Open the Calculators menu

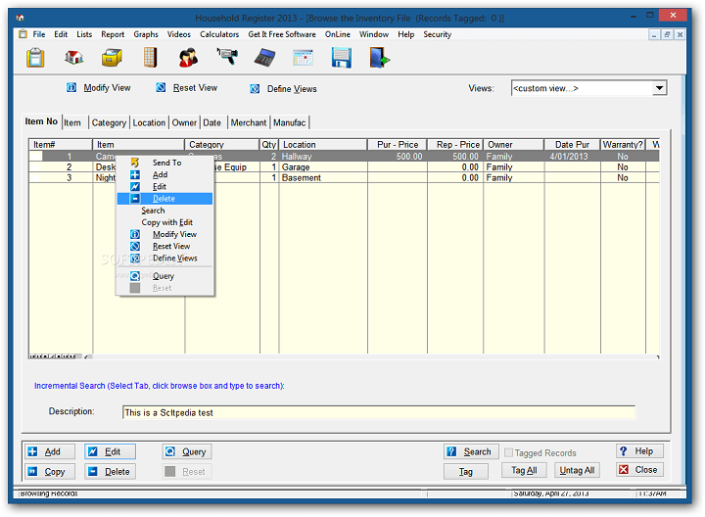(219, 34)
